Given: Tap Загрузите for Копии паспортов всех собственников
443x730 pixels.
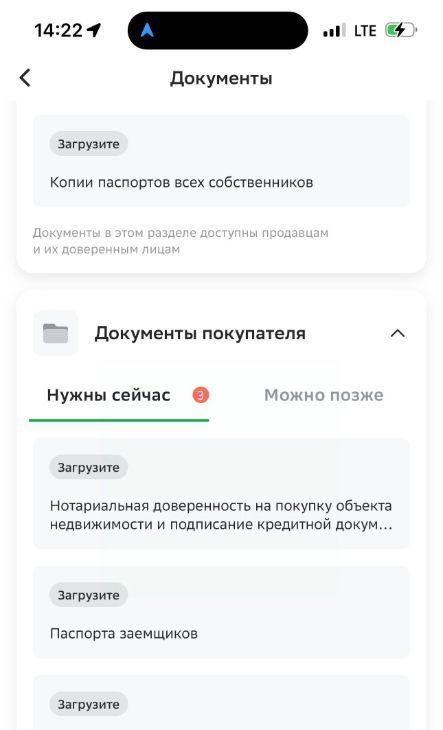Looking at the screenshot, I should tap(88, 144).
